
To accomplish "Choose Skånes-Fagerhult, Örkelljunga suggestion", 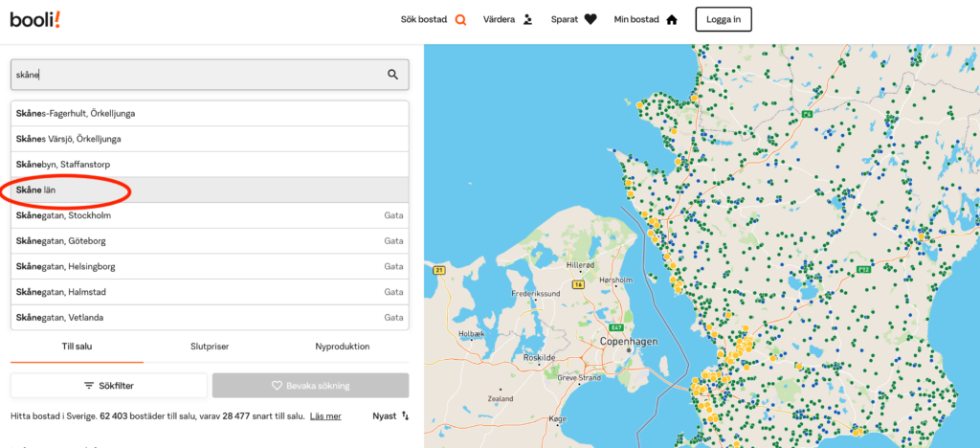I will tap(76, 113).
